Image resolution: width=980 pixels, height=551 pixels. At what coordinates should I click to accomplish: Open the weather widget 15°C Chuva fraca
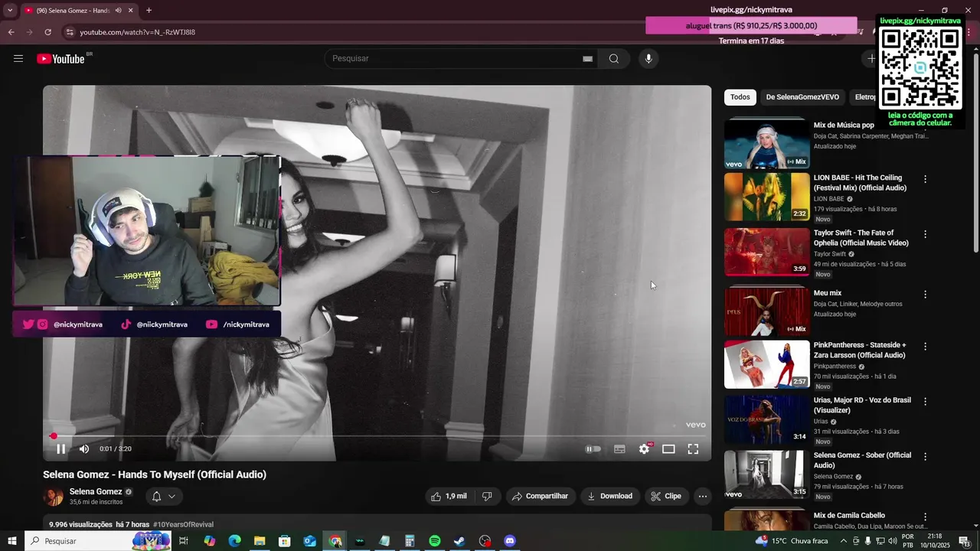(x=792, y=541)
